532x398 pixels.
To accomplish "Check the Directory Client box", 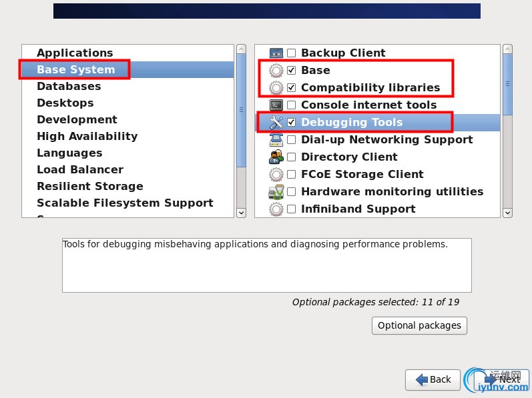I will [292, 157].
